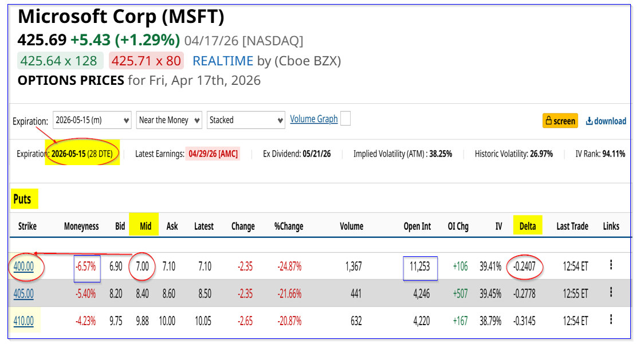Click the Volume column header

(x=351, y=226)
